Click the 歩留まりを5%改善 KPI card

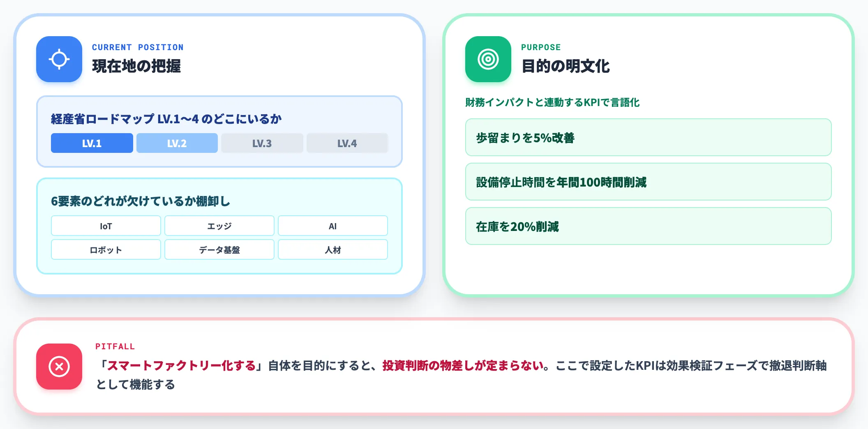(649, 138)
